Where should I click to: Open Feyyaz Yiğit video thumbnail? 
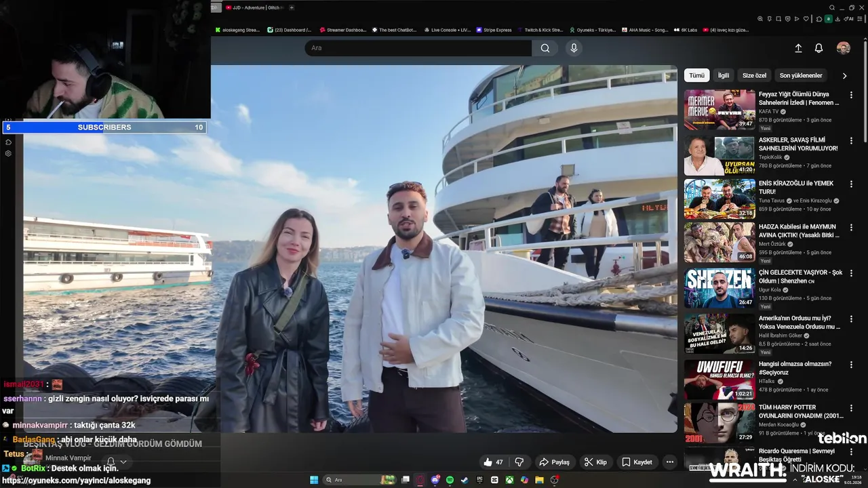719,109
